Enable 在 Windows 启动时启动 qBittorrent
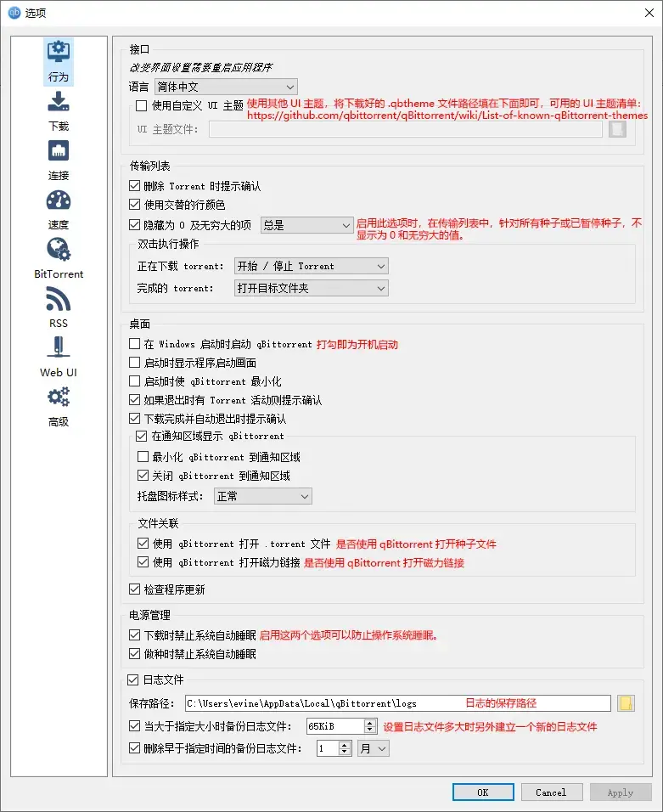The height and width of the screenshot is (812, 663). coord(135,343)
